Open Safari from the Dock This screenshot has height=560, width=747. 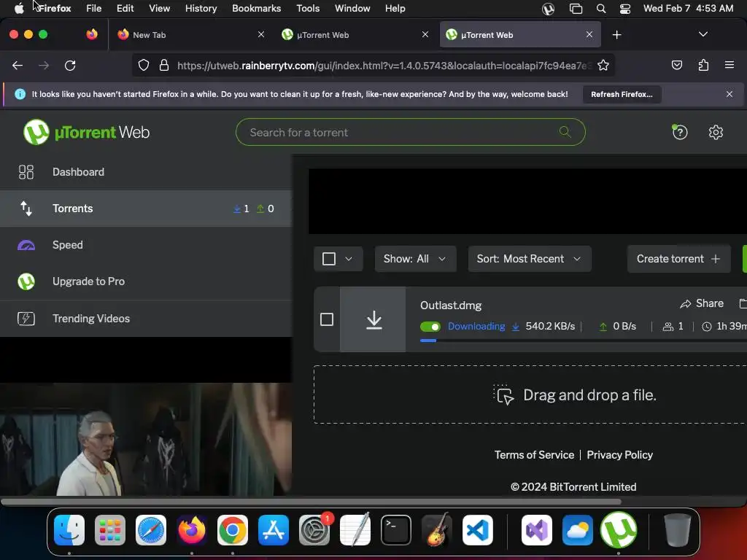pos(150,530)
